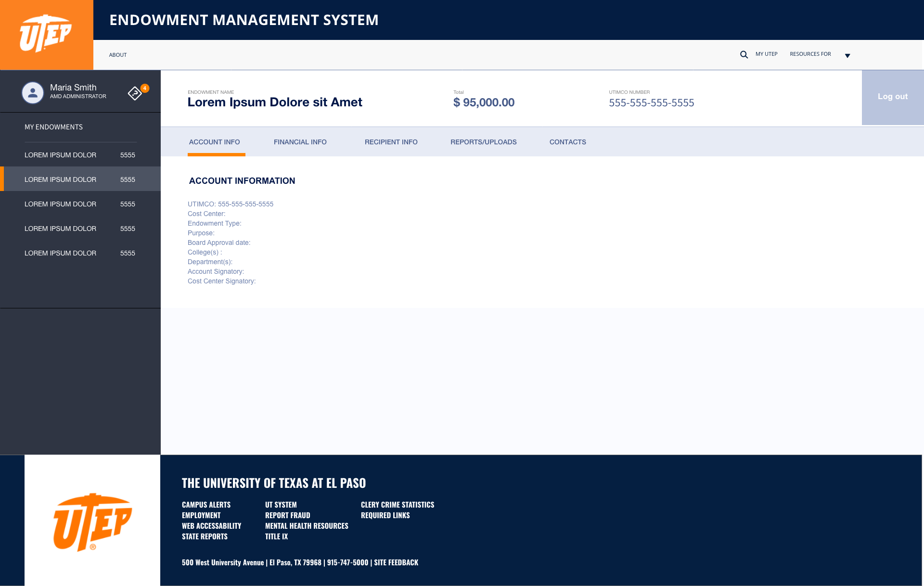Click the Resources For menu
Image resolution: width=924 pixels, height=586 pixels.
pos(810,54)
